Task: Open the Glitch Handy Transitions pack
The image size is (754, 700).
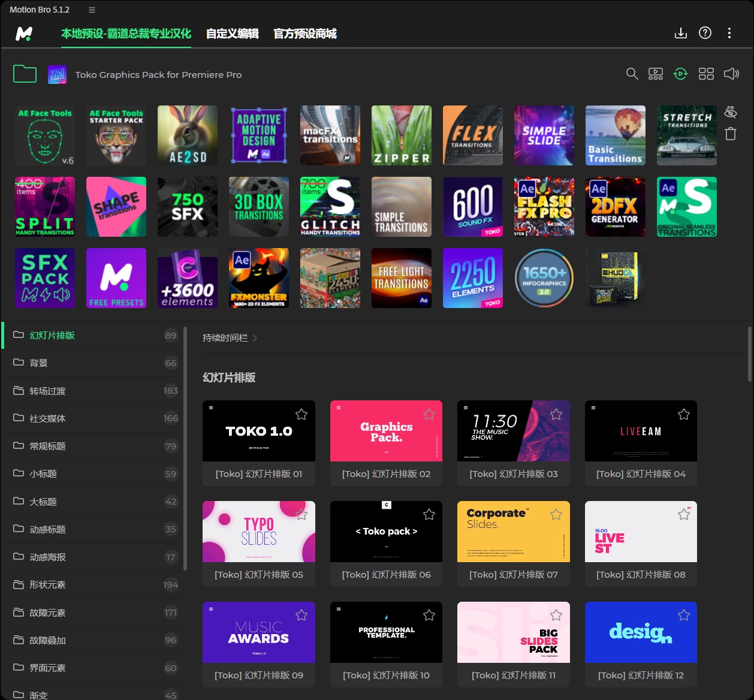Action: tap(330, 207)
